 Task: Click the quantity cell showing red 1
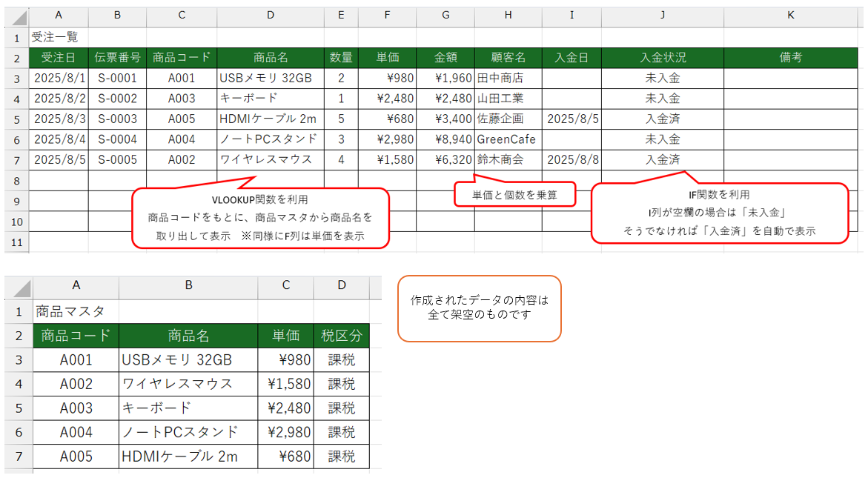(x=341, y=98)
